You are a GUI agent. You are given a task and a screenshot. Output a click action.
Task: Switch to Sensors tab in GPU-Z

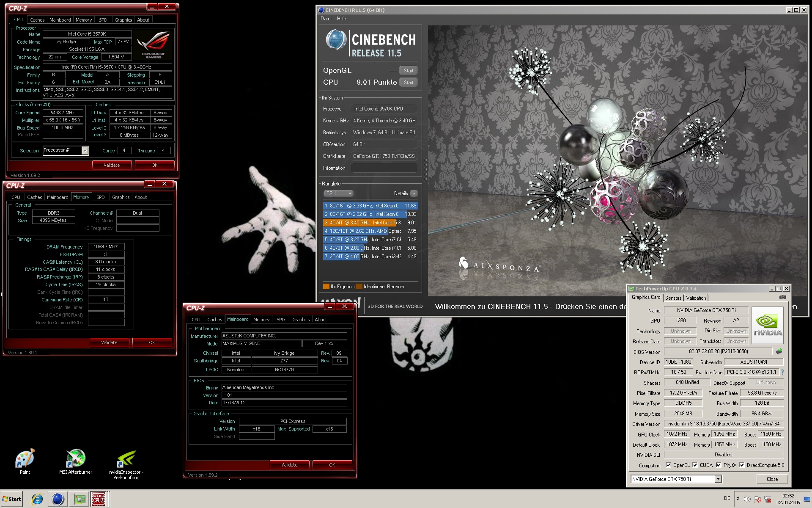pyautogui.click(x=673, y=298)
